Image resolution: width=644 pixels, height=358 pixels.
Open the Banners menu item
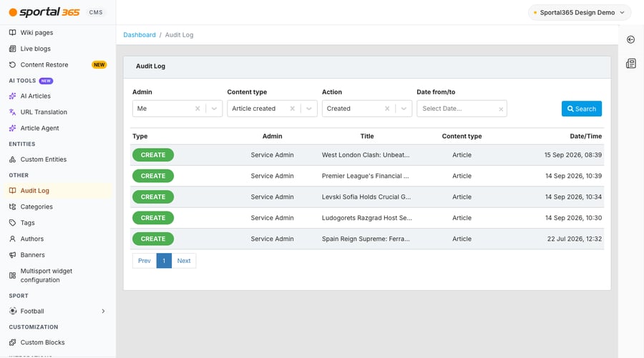point(57,254)
